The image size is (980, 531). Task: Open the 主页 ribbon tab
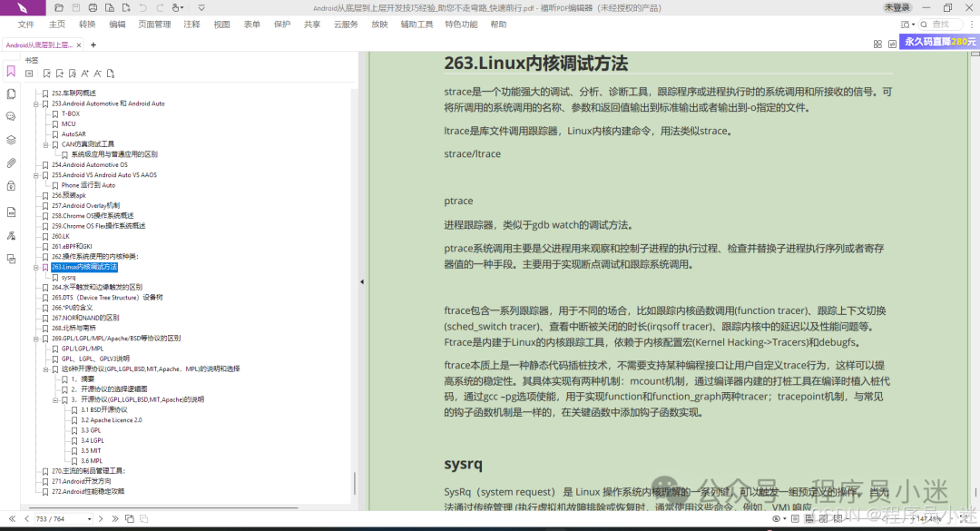[57, 25]
